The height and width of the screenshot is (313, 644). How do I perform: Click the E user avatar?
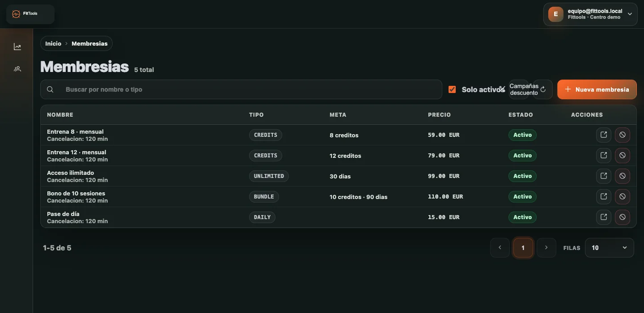[556, 14]
